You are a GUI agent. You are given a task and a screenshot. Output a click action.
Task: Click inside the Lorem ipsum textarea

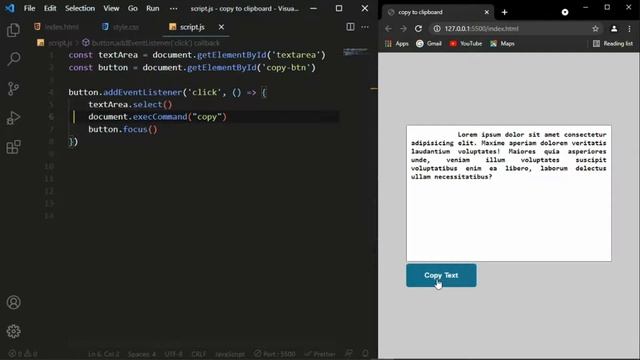(x=509, y=193)
